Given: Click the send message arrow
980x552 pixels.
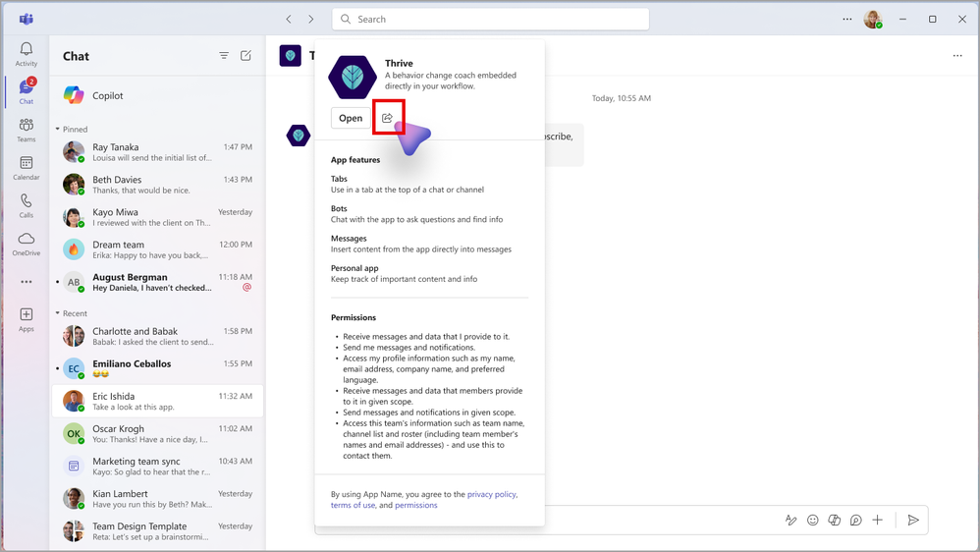Looking at the screenshot, I should (913, 521).
